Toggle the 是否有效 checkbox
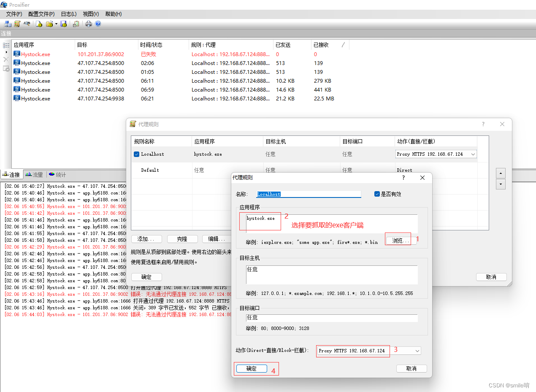This screenshot has height=392, width=536. pyautogui.click(x=377, y=194)
